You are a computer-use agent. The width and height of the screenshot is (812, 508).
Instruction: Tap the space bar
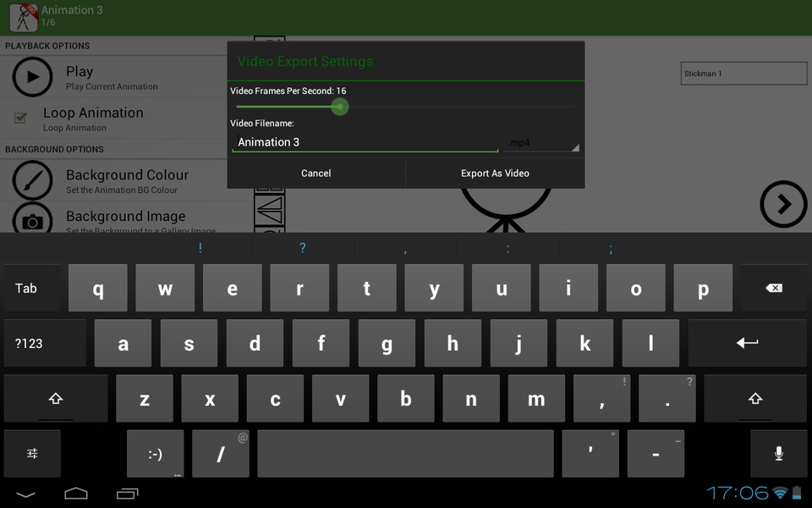[405, 454]
